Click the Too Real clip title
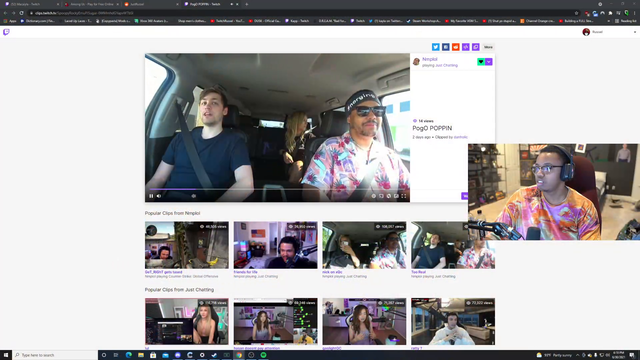Image resolution: width=640 pixels, height=360 pixels. point(418,272)
